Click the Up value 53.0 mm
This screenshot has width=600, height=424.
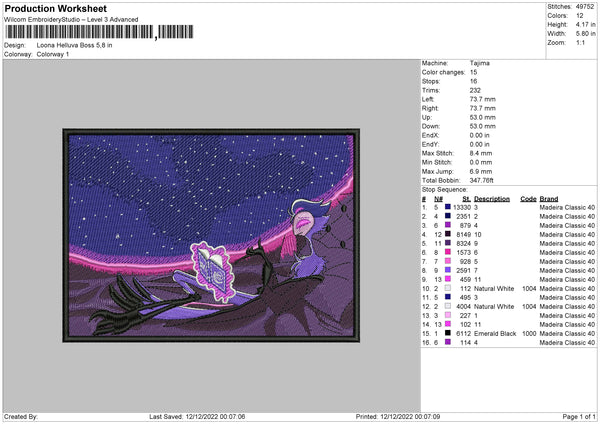coord(483,117)
